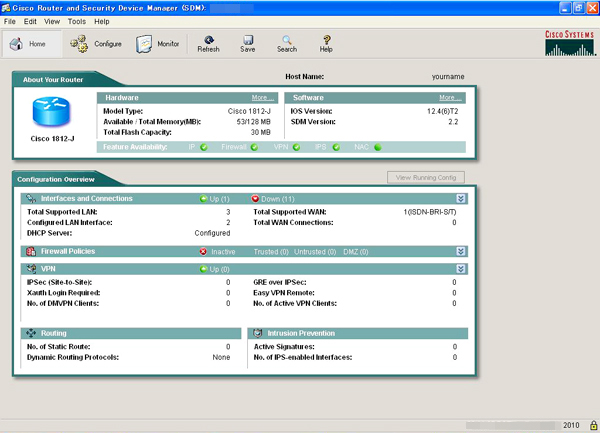The image size is (600, 433).
Task: Click the blue Cisco 1812-J router icon
Action: click(x=51, y=111)
